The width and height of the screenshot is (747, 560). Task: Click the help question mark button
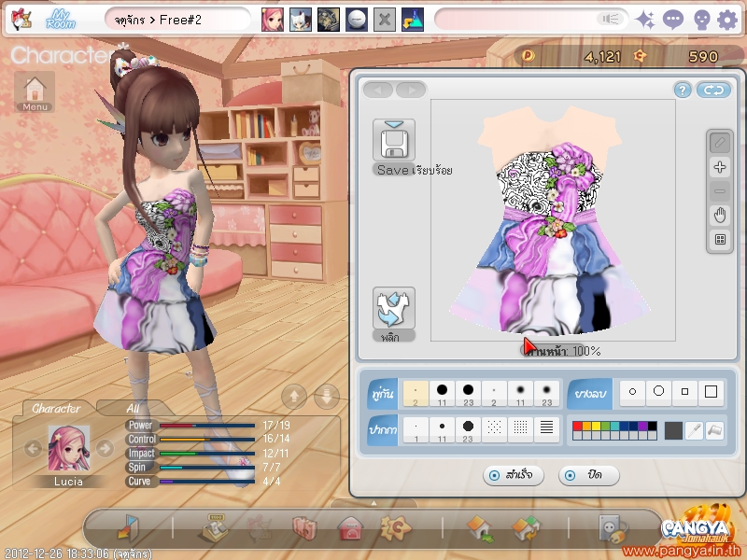coord(683,90)
